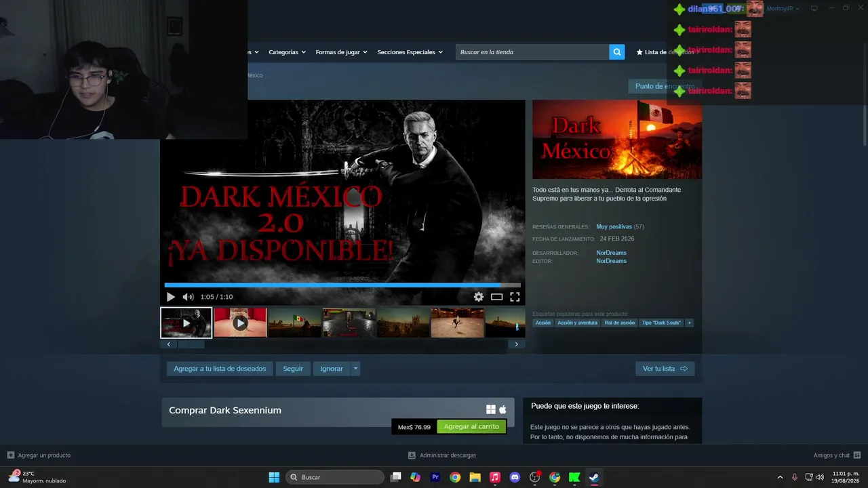Screen dimensions: 868x488
Task: Click the Mex$ 76.99 price label
Action: (x=414, y=427)
